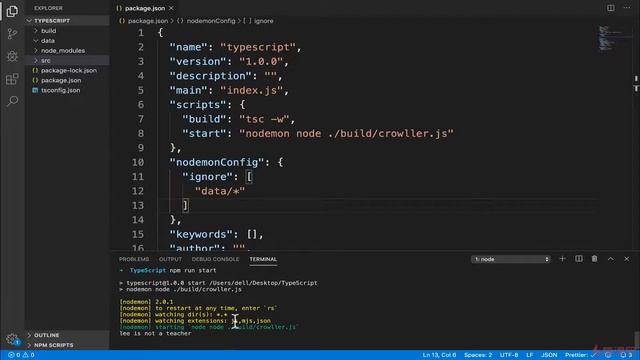Change language mode JSON
The image size is (640, 360).
[x=549, y=355]
